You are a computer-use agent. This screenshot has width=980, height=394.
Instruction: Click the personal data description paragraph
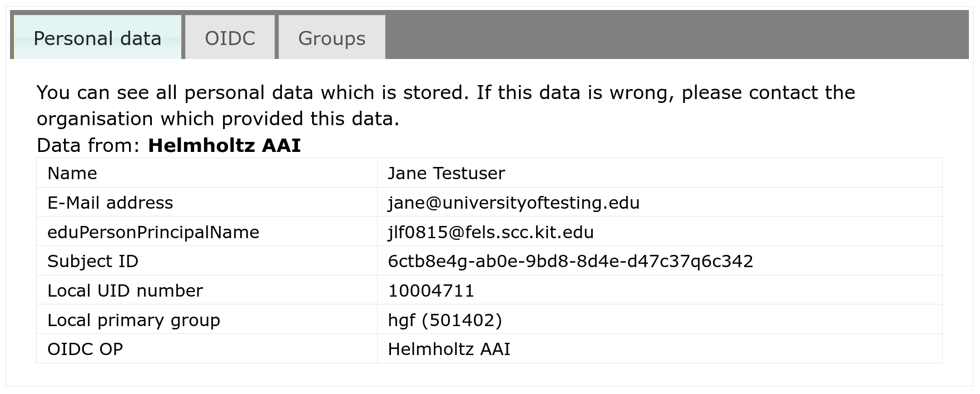point(446,105)
